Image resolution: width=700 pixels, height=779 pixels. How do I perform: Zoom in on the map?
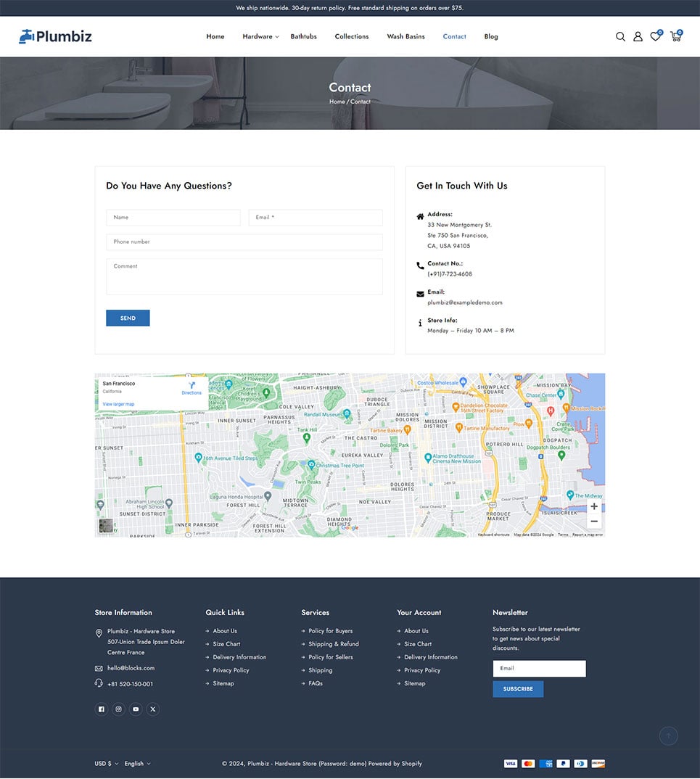tap(594, 506)
